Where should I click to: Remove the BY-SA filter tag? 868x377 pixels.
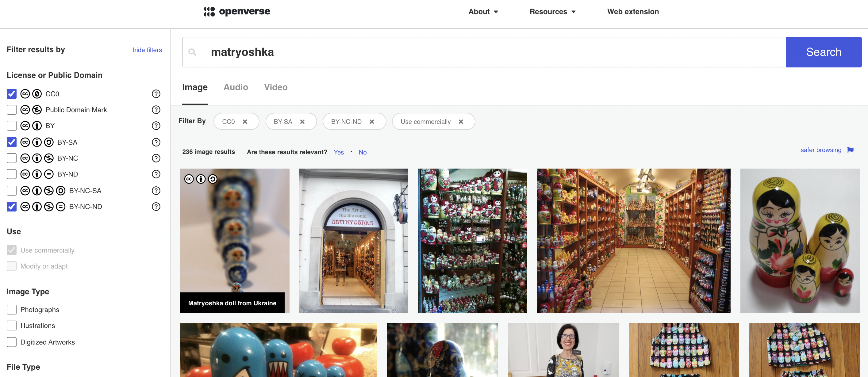pos(302,121)
